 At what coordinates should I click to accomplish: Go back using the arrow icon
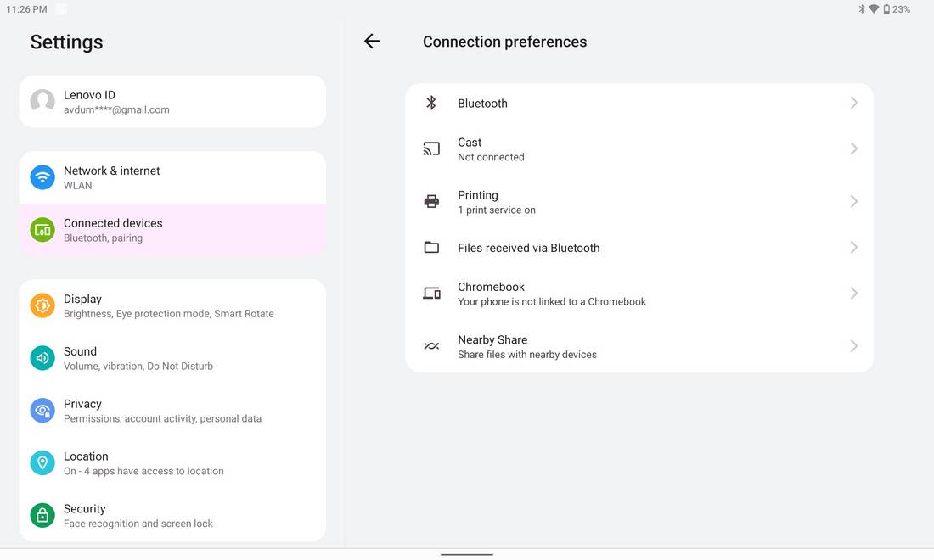point(372,41)
